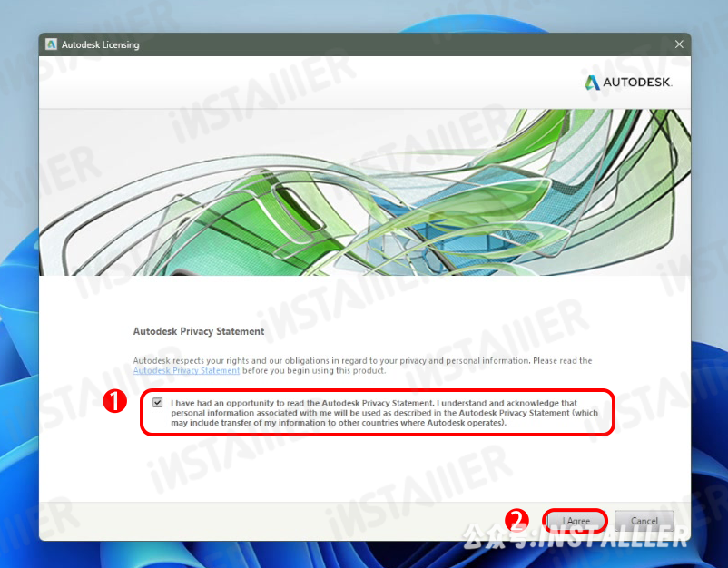Untick the privacy statement acknowledgement checkbox
Image resolution: width=728 pixels, height=568 pixels.
(x=158, y=402)
